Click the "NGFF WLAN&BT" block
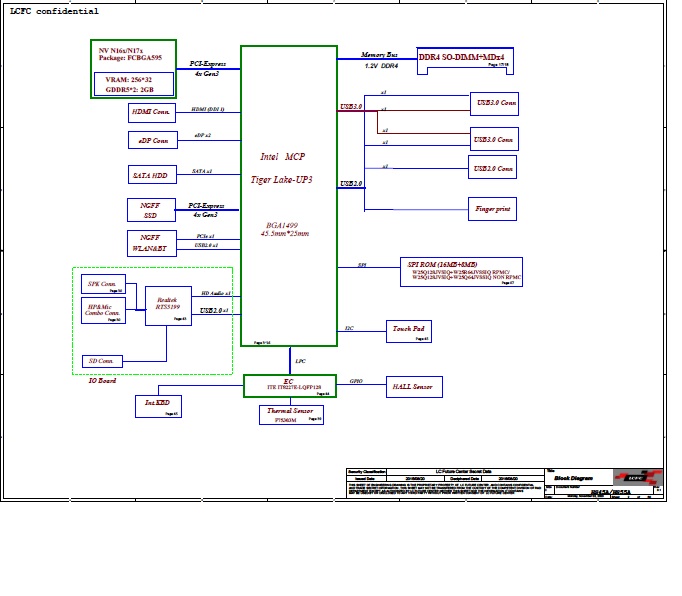The image size is (682, 596). (x=152, y=243)
